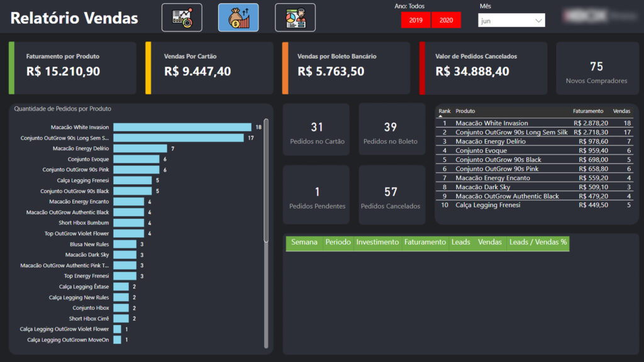Select the Macacão White Invasion bar
Image resolution: width=644 pixels, height=362 pixels.
[x=182, y=127]
